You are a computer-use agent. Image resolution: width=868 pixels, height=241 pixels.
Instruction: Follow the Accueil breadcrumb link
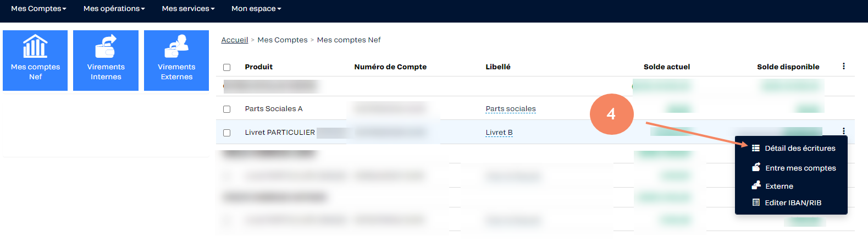[x=235, y=40]
